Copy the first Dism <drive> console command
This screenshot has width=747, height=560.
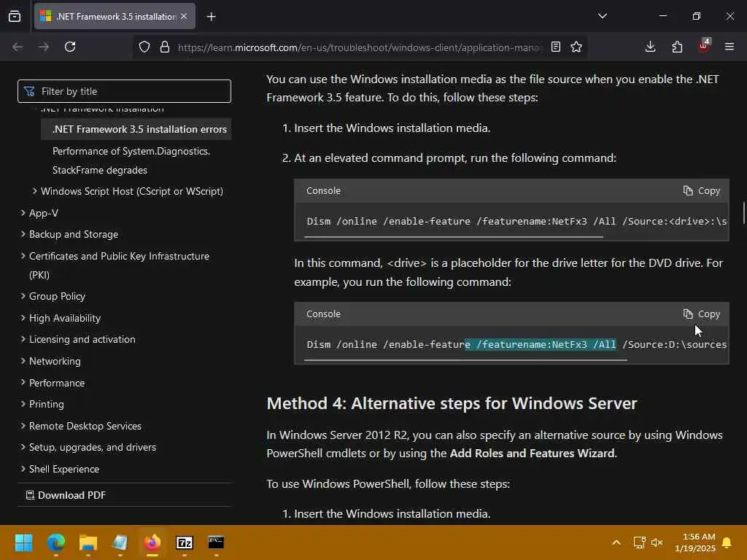(x=701, y=190)
